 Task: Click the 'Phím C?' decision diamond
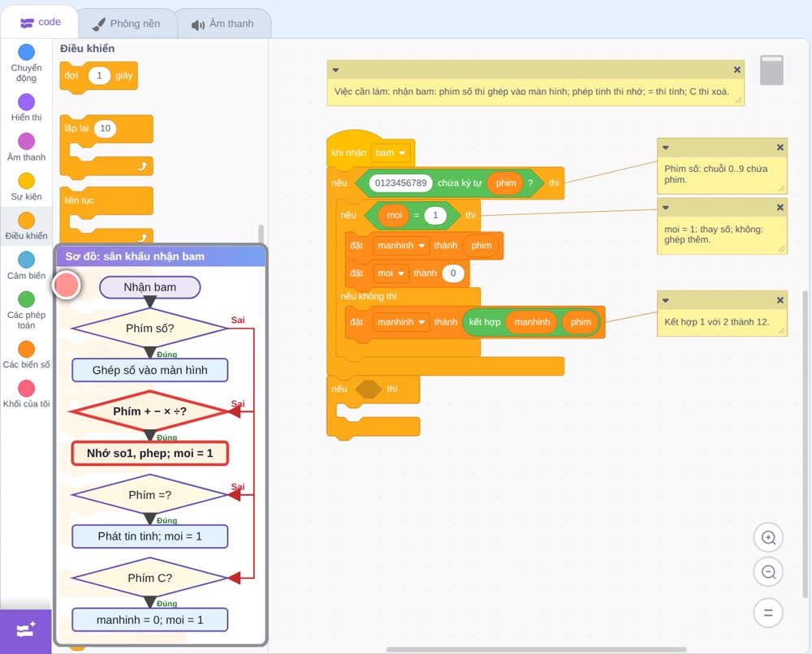point(149,578)
